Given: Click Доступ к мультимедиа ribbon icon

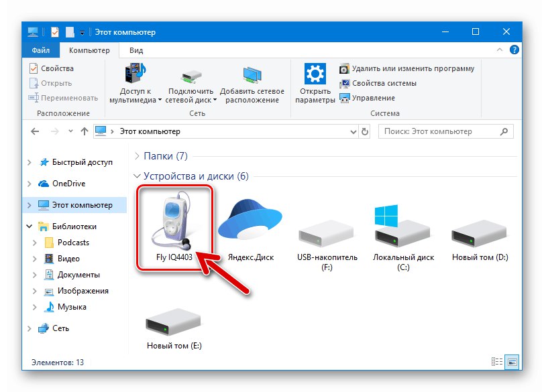Looking at the screenshot, I should (x=135, y=73).
